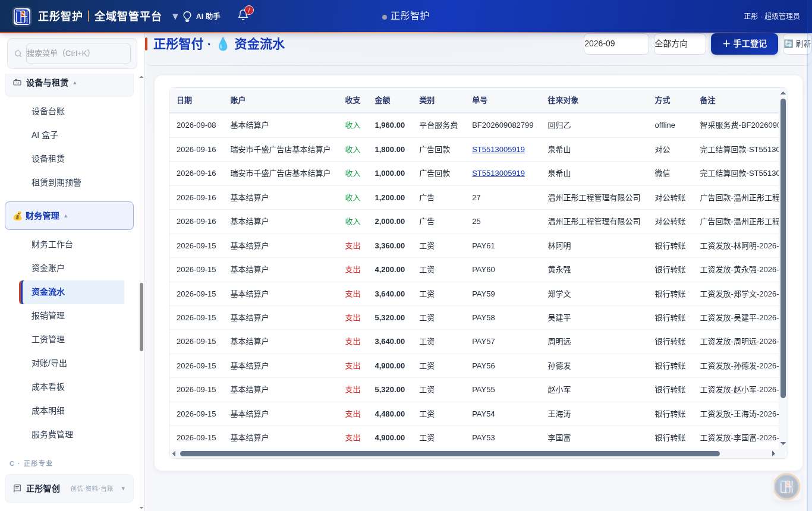Open the AI 助手 lightbulb assistant
Viewport: 812px width, 511px height.
(x=201, y=16)
